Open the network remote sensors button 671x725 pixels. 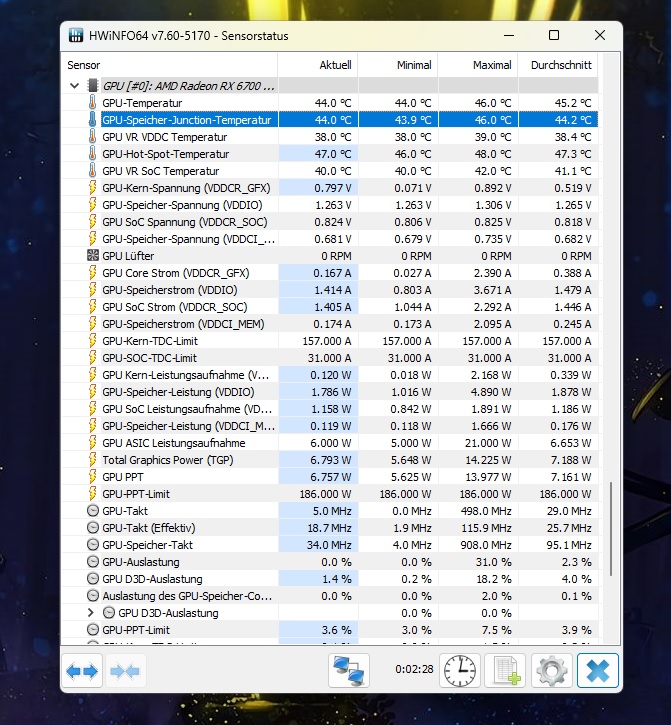(x=349, y=670)
